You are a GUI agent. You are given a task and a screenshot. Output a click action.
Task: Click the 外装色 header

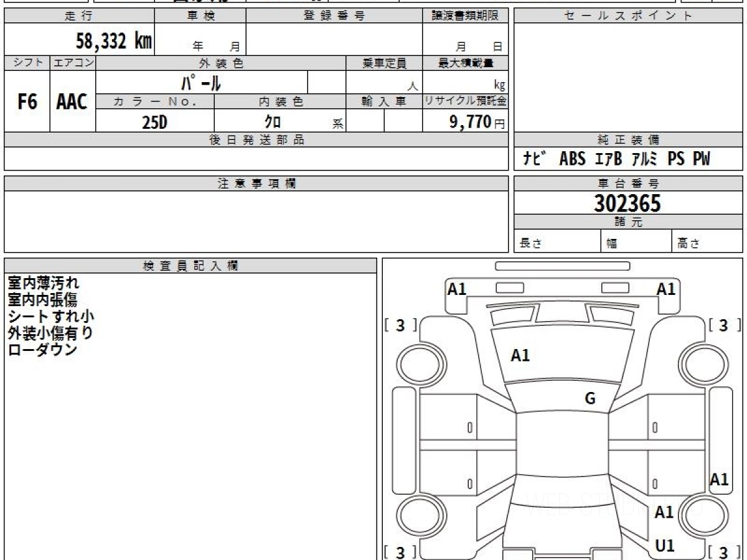coord(221,63)
